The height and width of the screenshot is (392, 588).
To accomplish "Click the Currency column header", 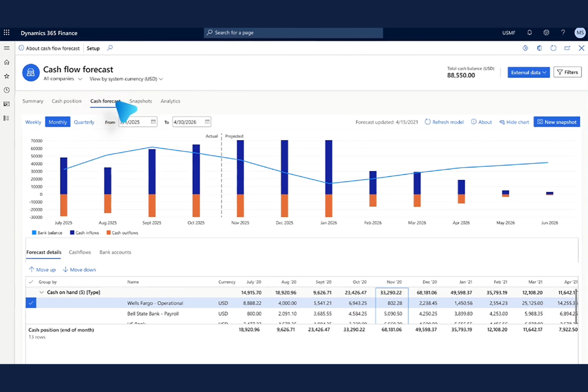I will coord(227,282).
